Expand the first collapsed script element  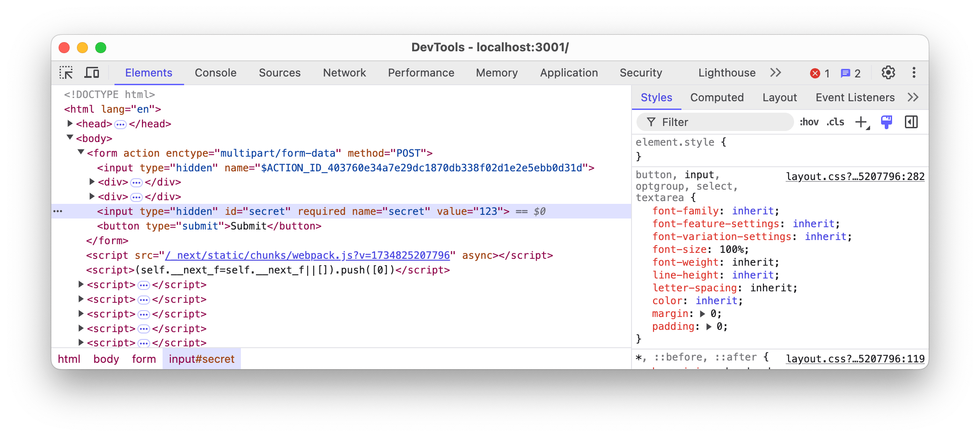[x=81, y=284]
